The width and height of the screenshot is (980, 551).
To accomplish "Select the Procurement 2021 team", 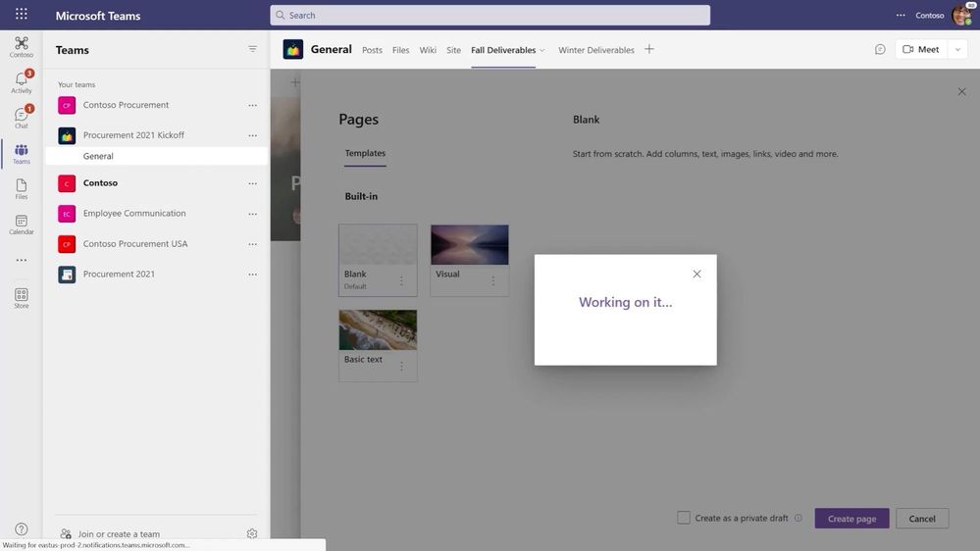I will click(119, 274).
